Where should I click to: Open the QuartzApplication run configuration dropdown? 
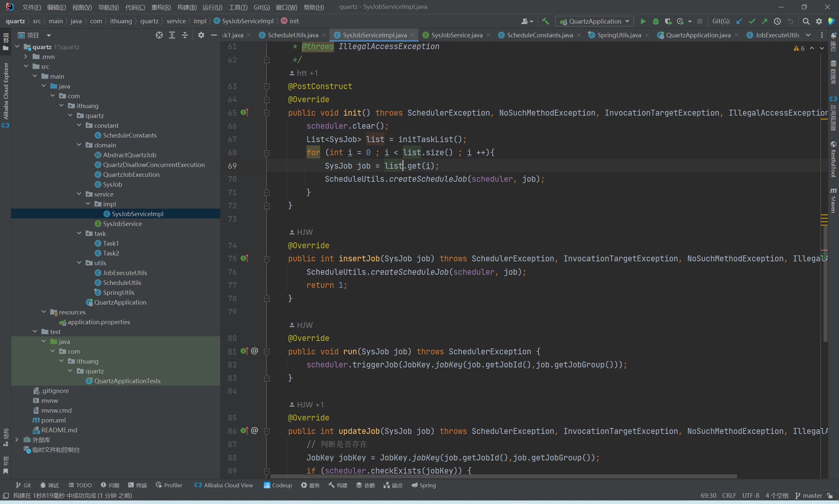(595, 21)
